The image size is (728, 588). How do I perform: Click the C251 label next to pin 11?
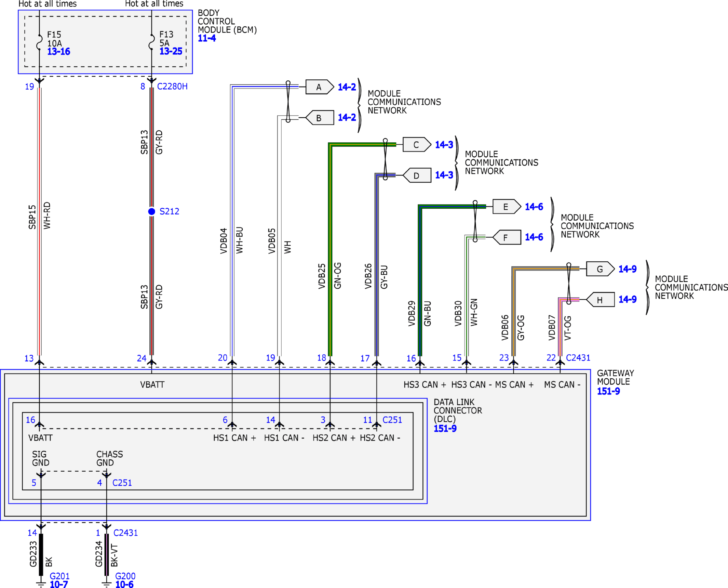[392, 420]
